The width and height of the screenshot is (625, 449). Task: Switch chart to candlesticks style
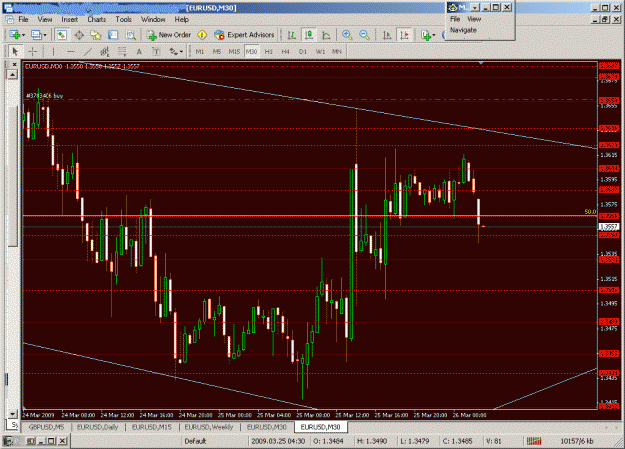(309, 35)
